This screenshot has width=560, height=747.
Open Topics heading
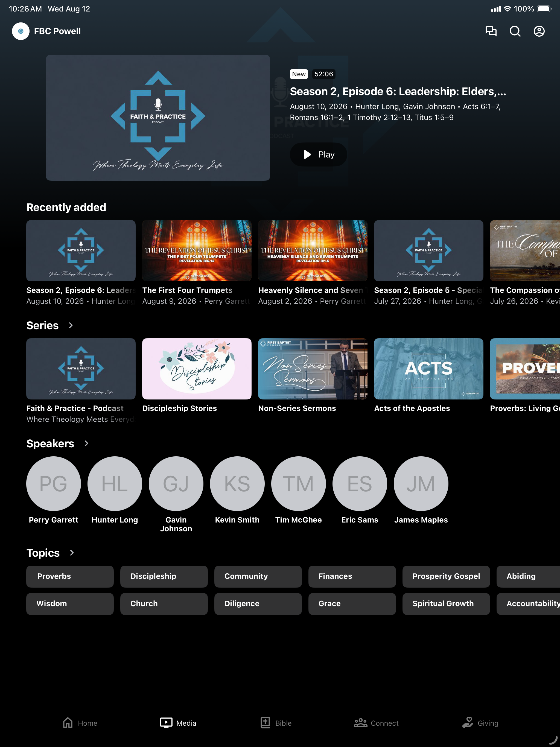43,553
